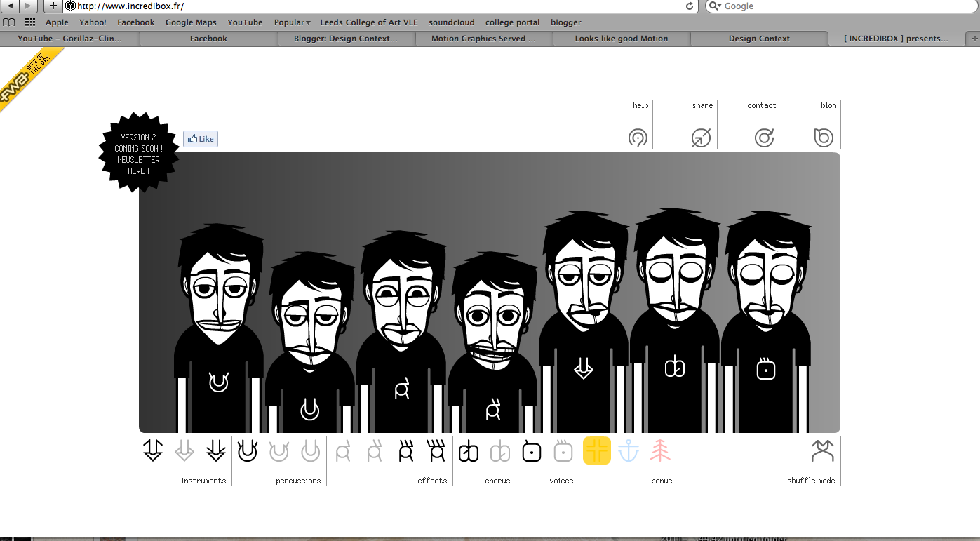This screenshot has height=541, width=980.
Task: Select the rightmost black effects icon
Action: tap(436, 450)
